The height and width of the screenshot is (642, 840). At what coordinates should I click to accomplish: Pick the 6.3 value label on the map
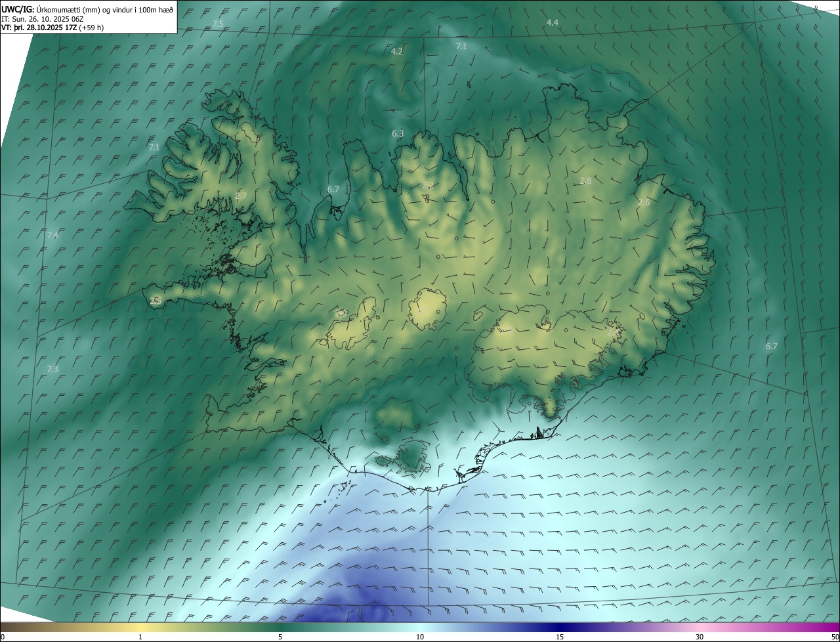[398, 134]
